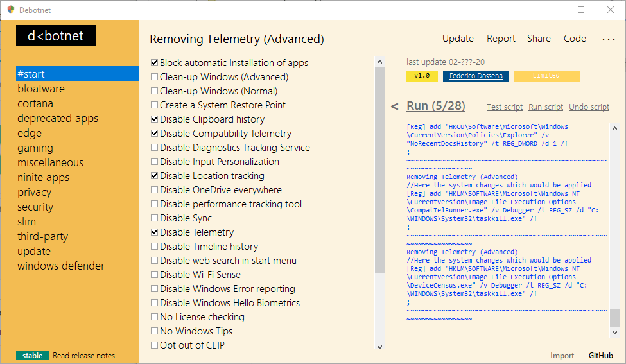Select the privacy category in sidebar

(35, 192)
